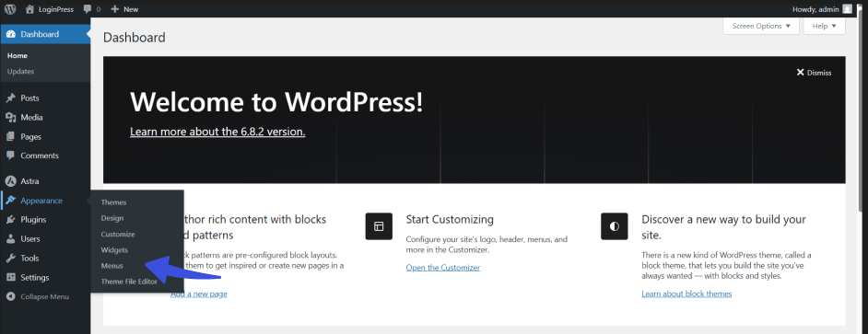This screenshot has height=334, width=868.
Task: Click Learn about block themes link
Action: coord(686,294)
